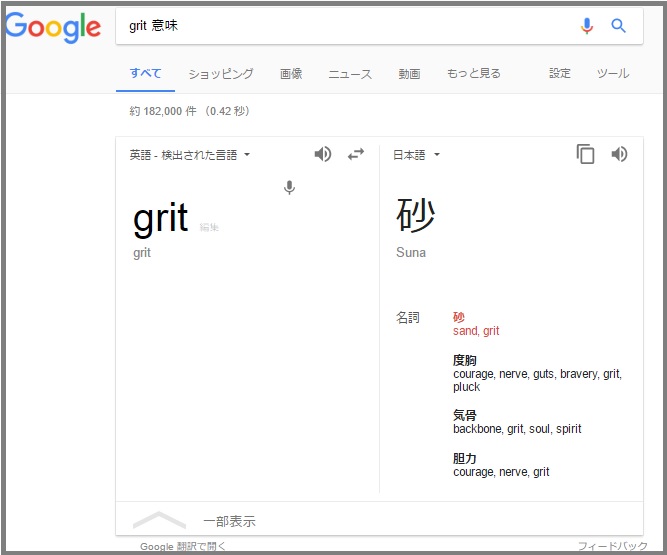Click the synonyms text sand, grit
Screen dimensions: 667x555
[476, 331]
